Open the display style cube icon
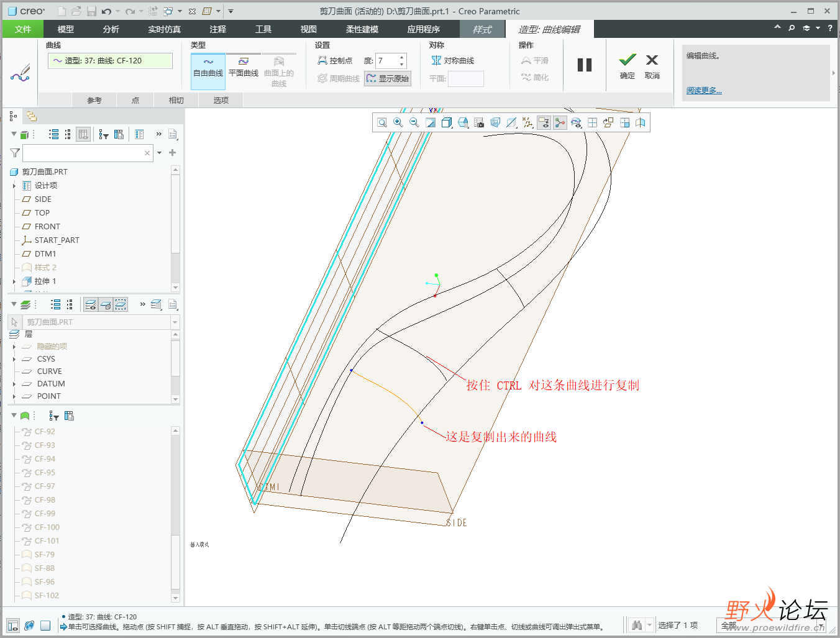This screenshot has width=840, height=638. tap(447, 123)
